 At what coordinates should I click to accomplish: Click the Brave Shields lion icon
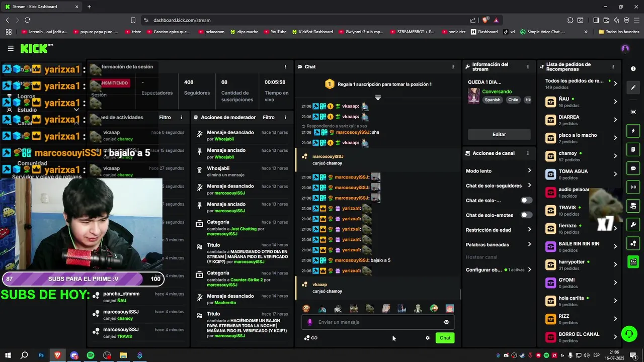click(485, 20)
